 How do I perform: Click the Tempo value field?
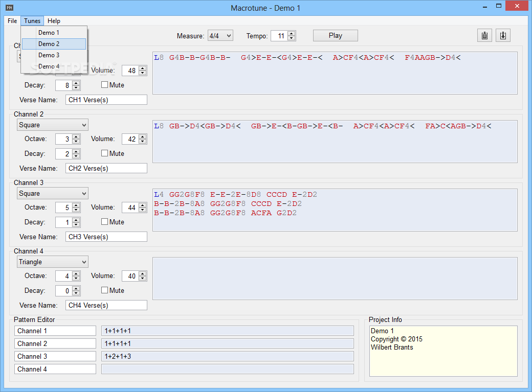(x=279, y=36)
